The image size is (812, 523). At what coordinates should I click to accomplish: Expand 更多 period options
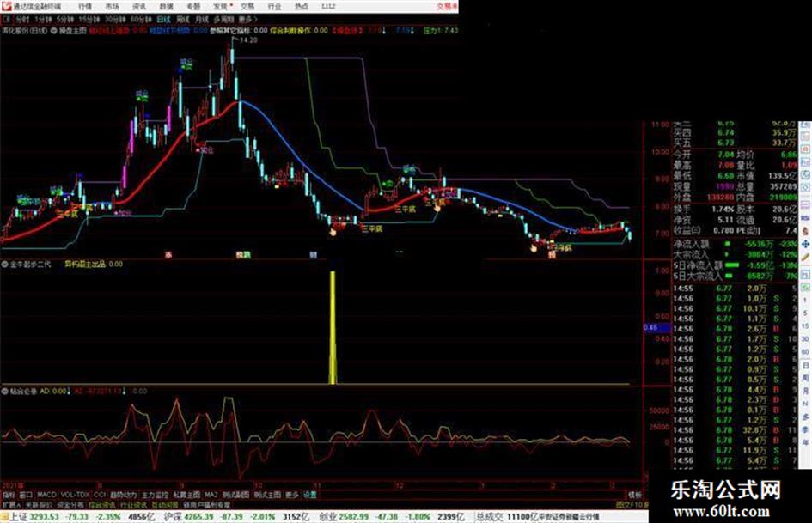247,20
